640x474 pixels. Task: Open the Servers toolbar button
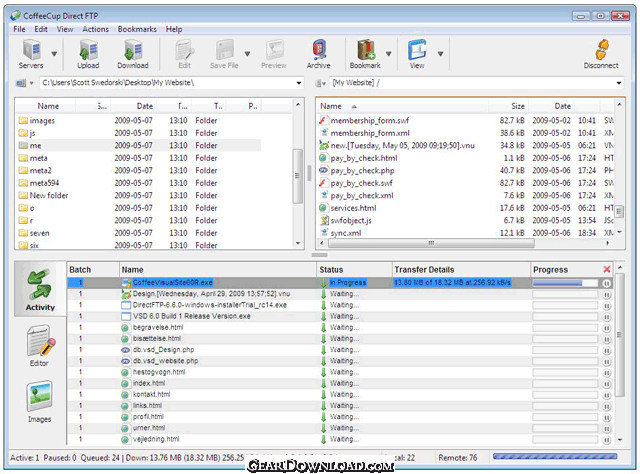coord(31,53)
